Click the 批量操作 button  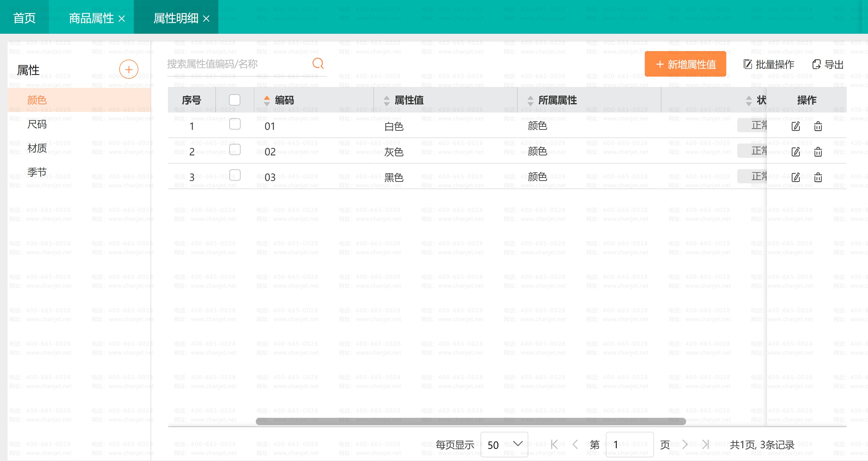tap(769, 64)
